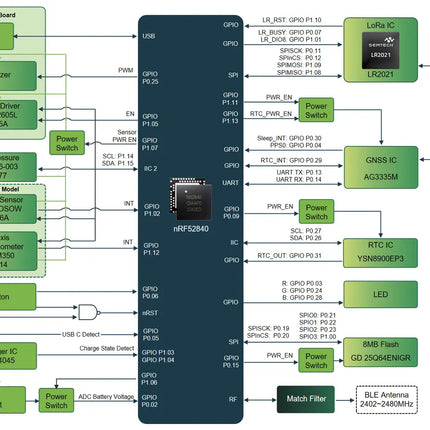Select the LoRa IC block

click(381, 50)
